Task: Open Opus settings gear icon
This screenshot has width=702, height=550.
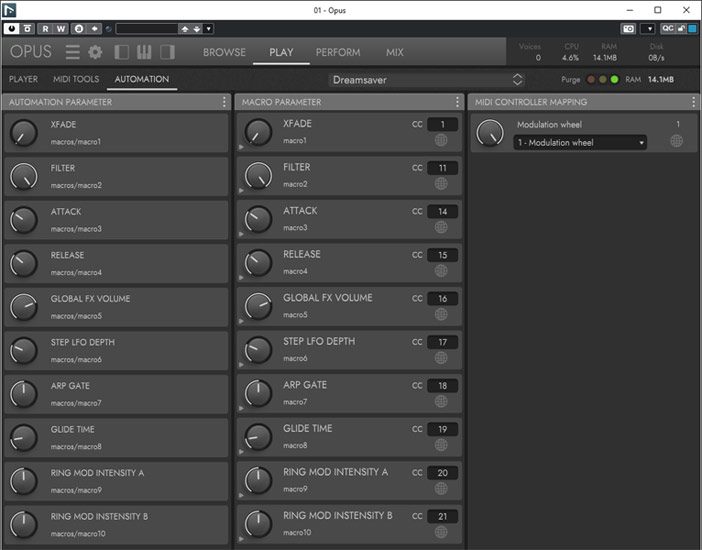Action: point(95,52)
